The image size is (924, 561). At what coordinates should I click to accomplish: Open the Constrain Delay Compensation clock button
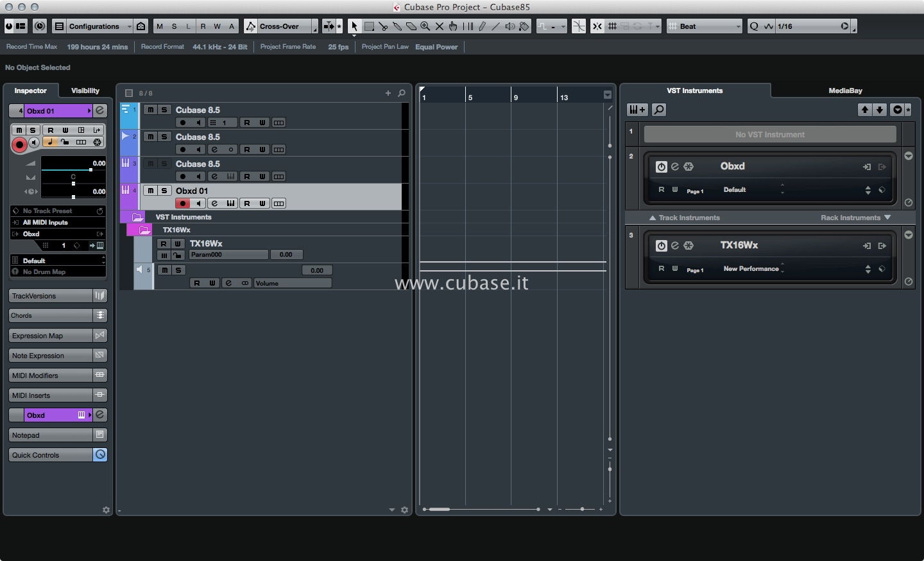[x=40, y=26]
